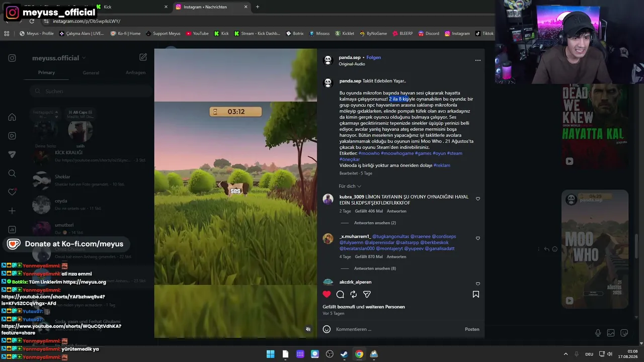
Task: Click the Chrome icon in the taskbar
Action: point(359,354)
